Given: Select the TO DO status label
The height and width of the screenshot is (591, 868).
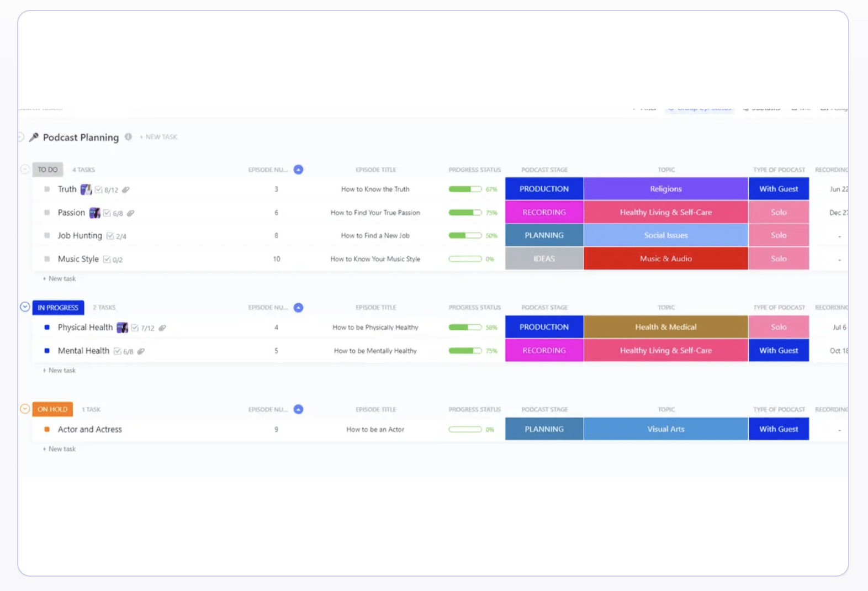Looking at the screenshot, I should pyautogui.click(x=47, y=170).
